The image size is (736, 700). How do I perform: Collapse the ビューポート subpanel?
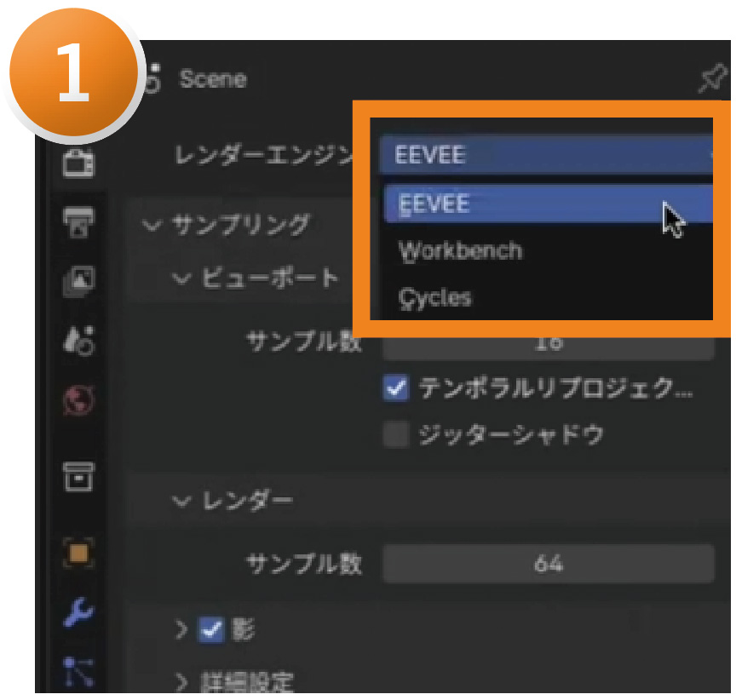(181, 278)
